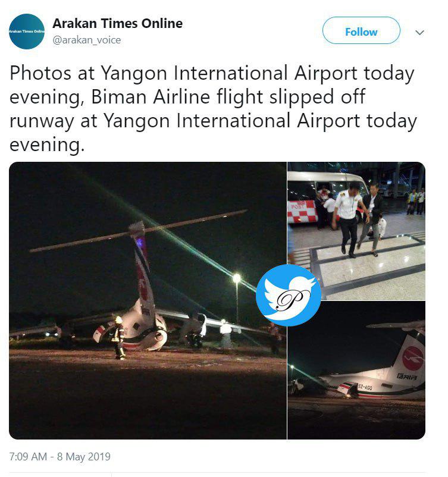This screenshot has height=477, width=448.
Task: Open the Arakan Times Online display name
Action: click(x=117, y=23)
